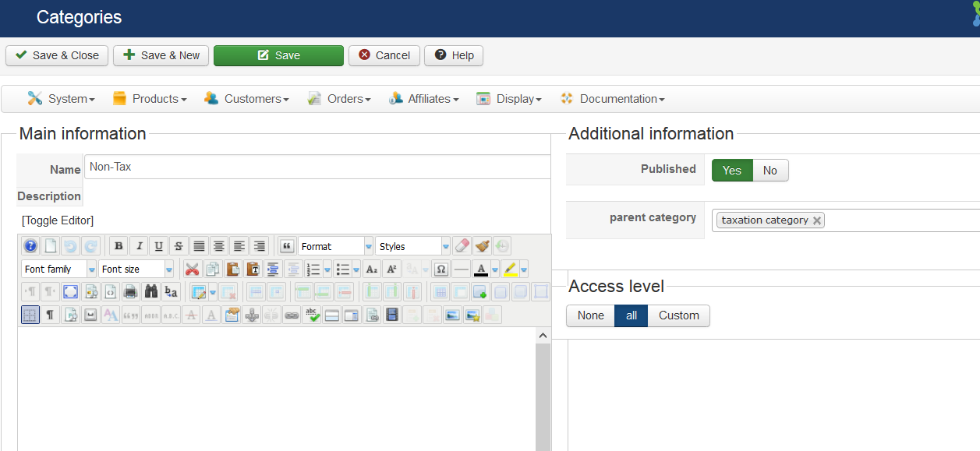This screenshot has width=980, height=451.
Task: Click the Toggle Editor link
Action: 58,220
